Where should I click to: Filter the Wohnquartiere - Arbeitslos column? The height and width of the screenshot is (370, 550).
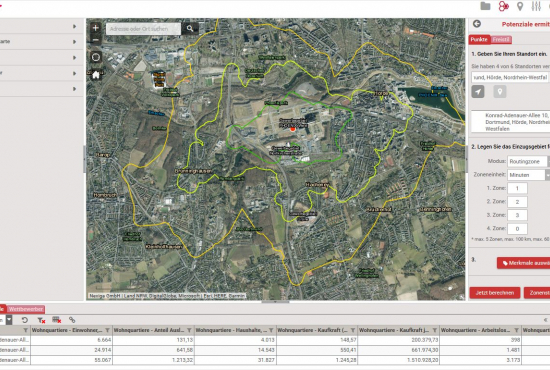click(x=516, y=330)
